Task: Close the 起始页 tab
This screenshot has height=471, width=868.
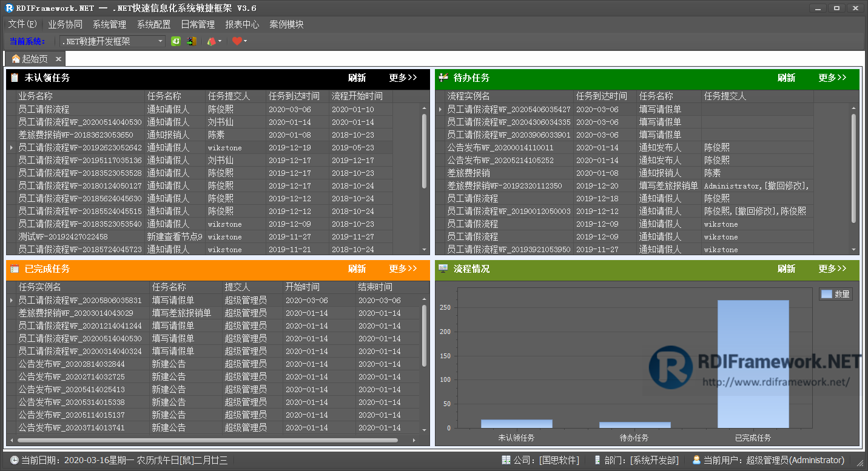Action: coord(58,59)
